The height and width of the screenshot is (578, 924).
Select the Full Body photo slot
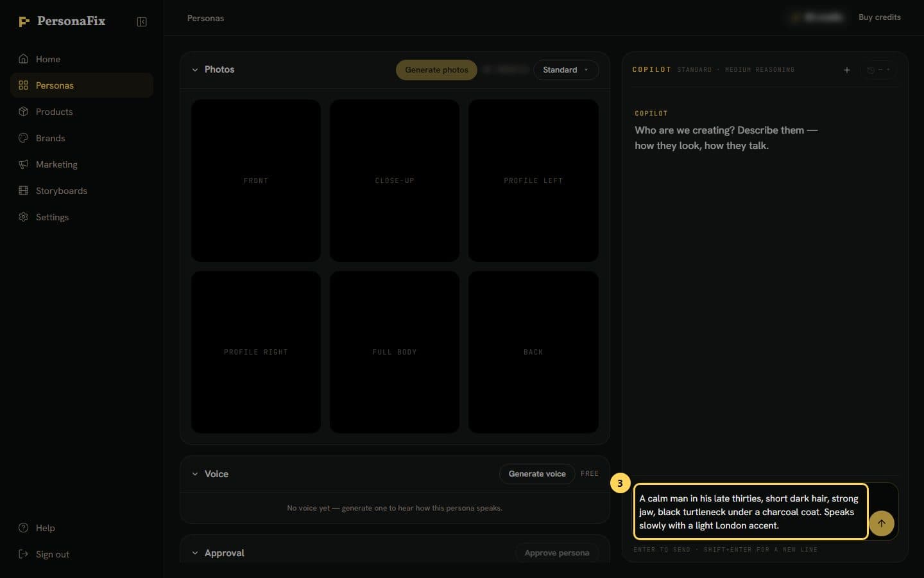coord(395,352)
